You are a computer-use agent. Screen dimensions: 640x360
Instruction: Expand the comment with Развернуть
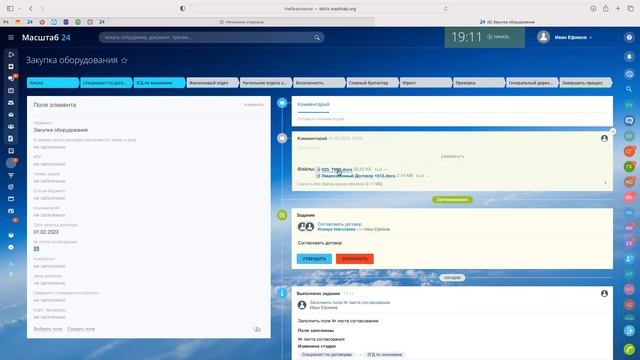pos(452,156)
